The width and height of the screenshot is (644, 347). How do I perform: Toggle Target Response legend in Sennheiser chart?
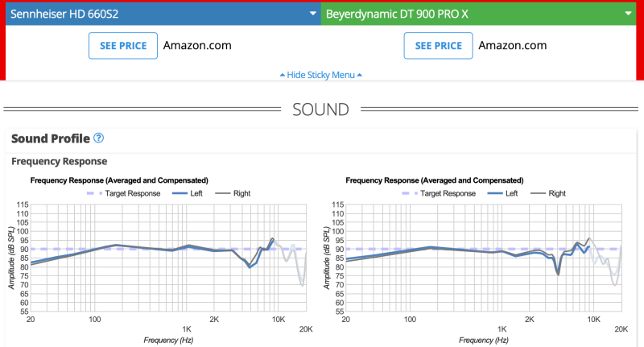click(x=122, y=193)
